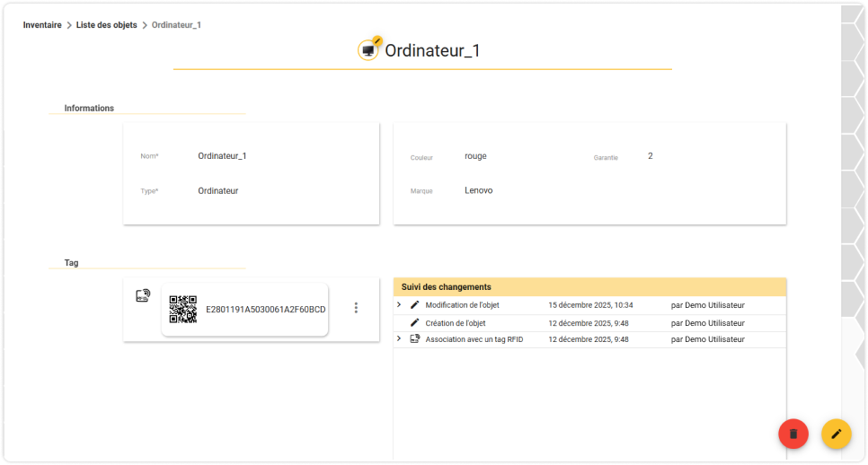Click the Garantie value 2

tap(651, 156)
